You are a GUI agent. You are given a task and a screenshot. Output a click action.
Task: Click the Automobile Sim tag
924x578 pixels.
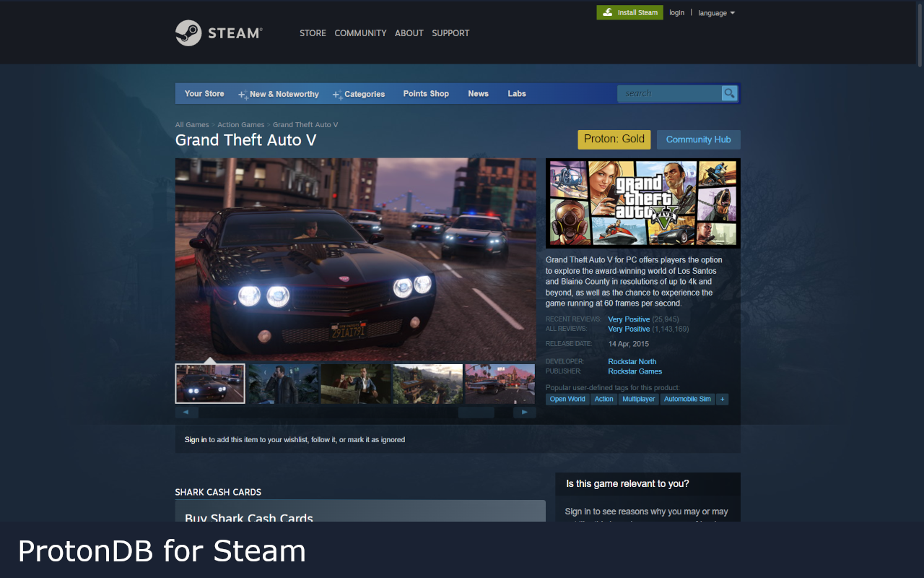[x=687, y=399]
